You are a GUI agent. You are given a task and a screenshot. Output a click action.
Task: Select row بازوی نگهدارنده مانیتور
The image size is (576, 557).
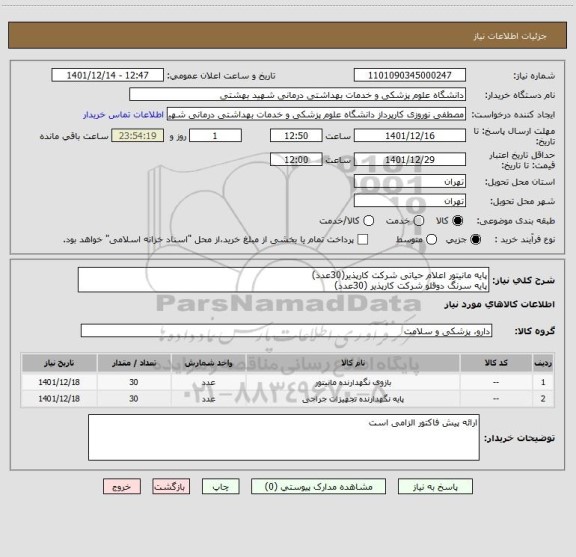pyautogui.click(x=288, y=382)
